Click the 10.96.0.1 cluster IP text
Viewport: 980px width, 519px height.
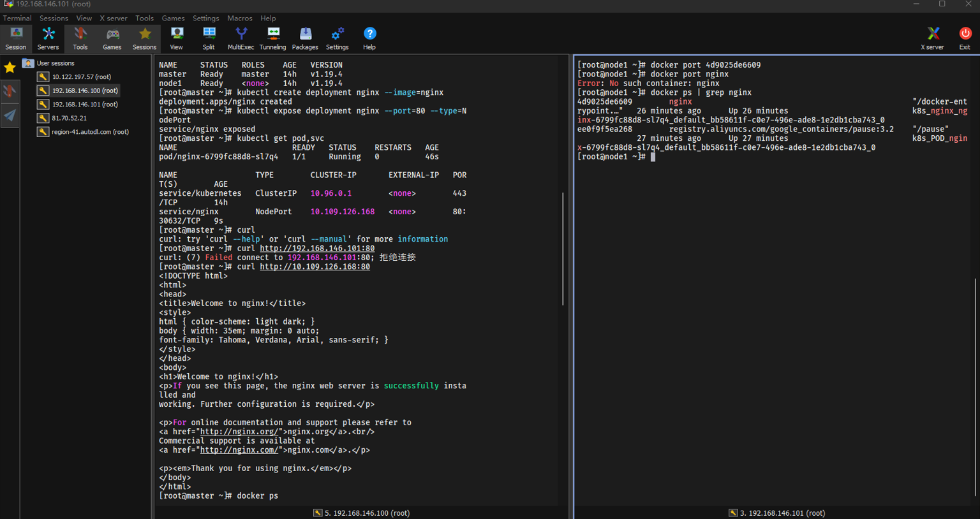point(330,193)
